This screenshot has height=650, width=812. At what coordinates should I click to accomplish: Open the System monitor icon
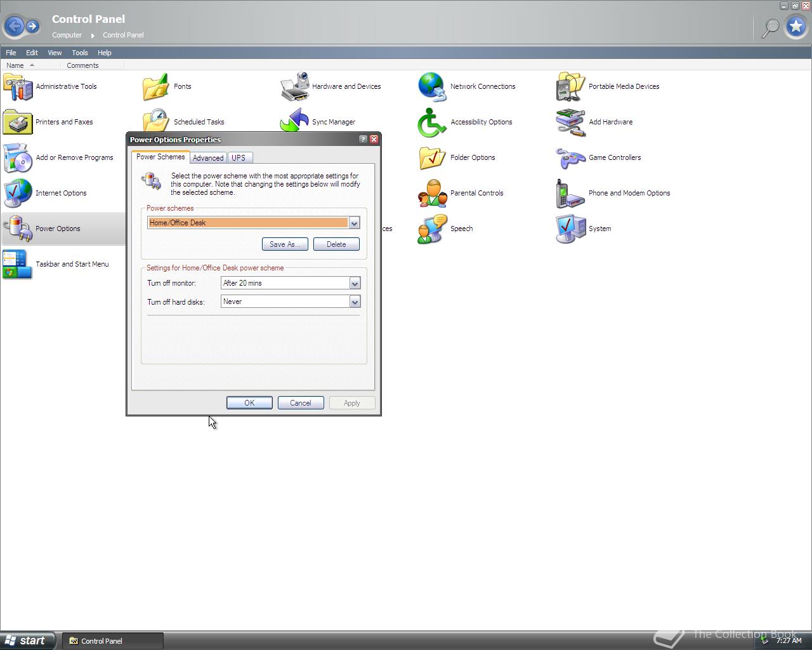coord(571,229)
